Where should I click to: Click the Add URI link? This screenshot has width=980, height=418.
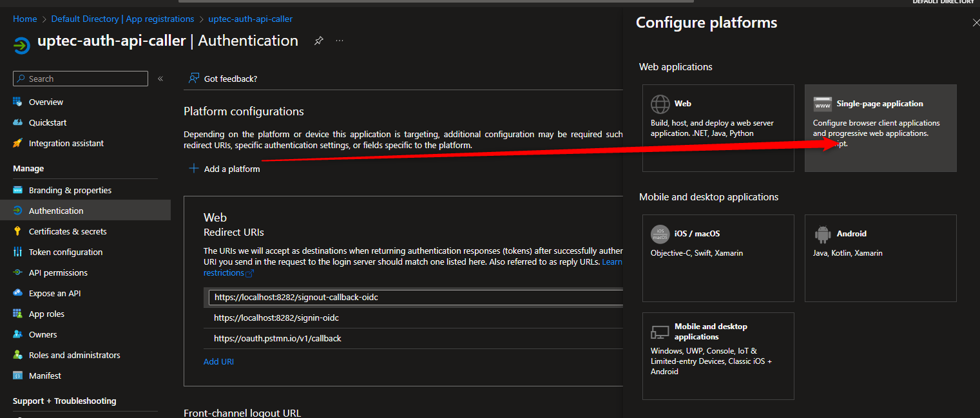(x=218, y=361)
